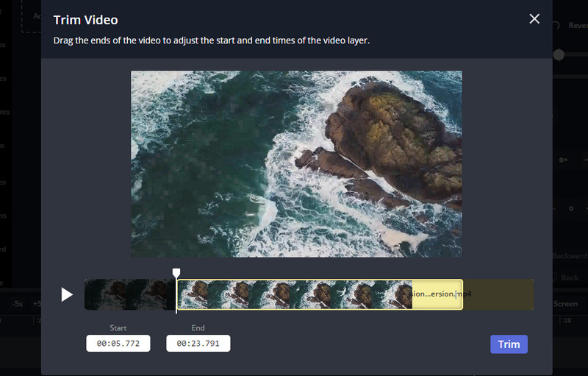Select the yellow highlighted clip region
Screen dimensions: 588x376
pyautogui.click(x=294, y=294)
